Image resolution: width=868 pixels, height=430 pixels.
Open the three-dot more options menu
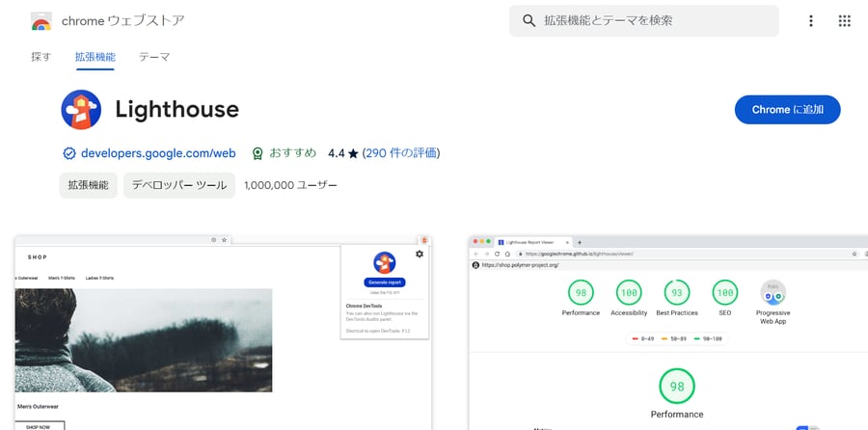coord(810,21)
